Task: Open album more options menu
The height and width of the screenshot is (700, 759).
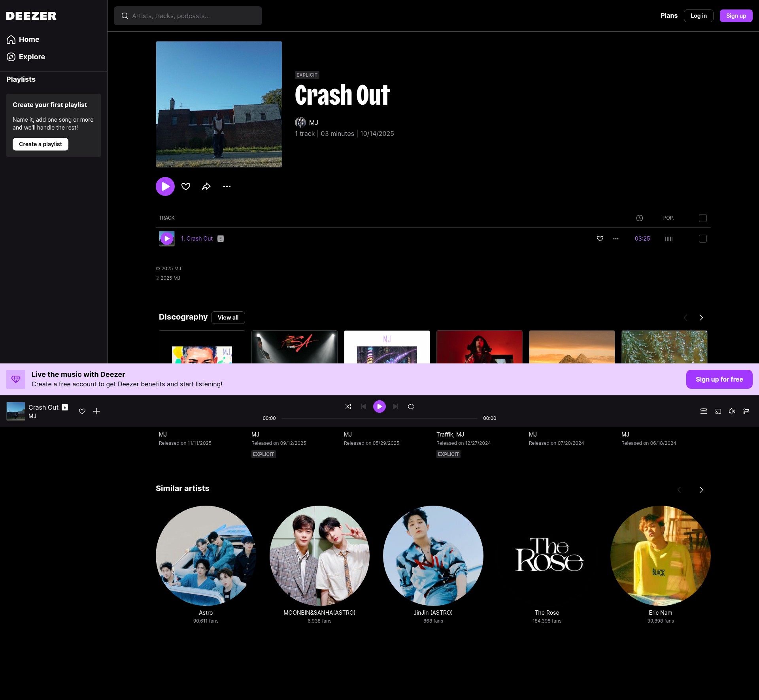Action: click(x=227, y=186)
